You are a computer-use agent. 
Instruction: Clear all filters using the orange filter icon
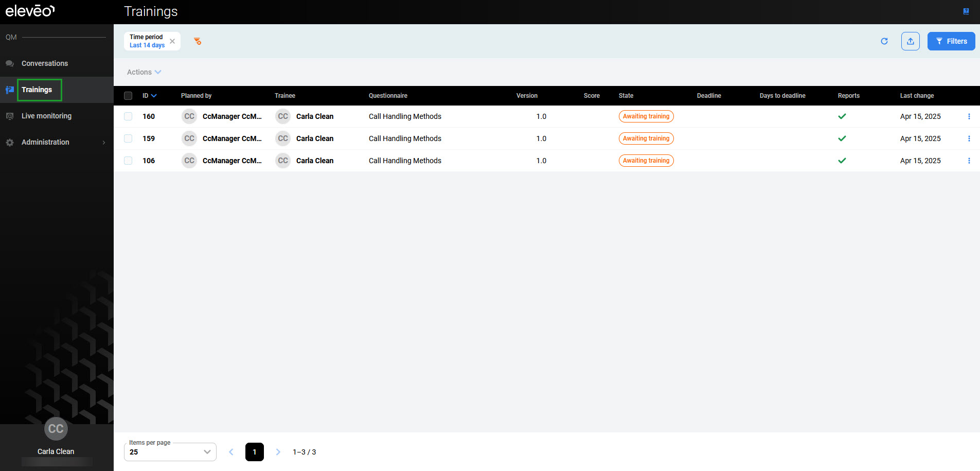tap(198, 41)
